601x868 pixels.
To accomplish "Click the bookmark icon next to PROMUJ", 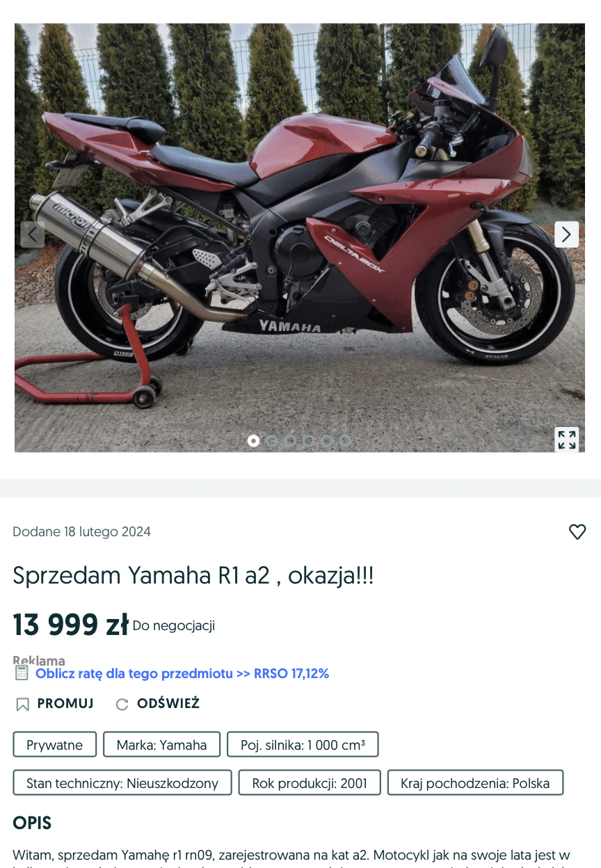I will tap(22, 705).
